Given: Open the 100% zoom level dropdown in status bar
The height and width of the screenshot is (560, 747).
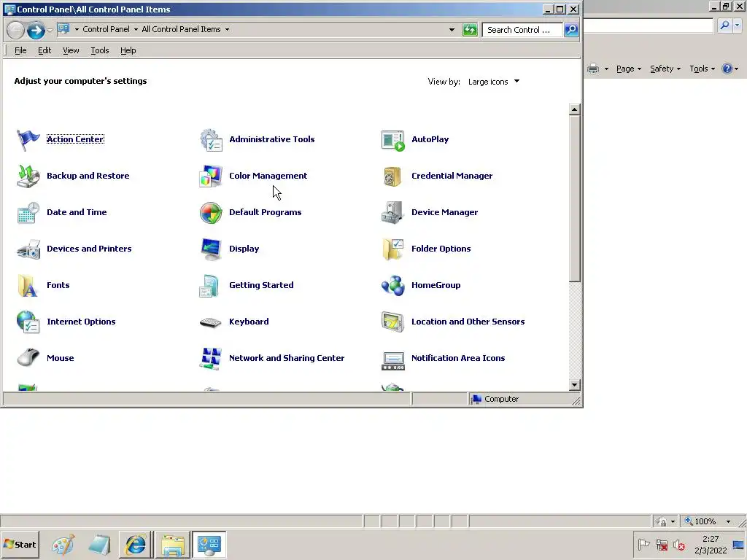Looking at the screenshot, I should (x=728, y=521).
